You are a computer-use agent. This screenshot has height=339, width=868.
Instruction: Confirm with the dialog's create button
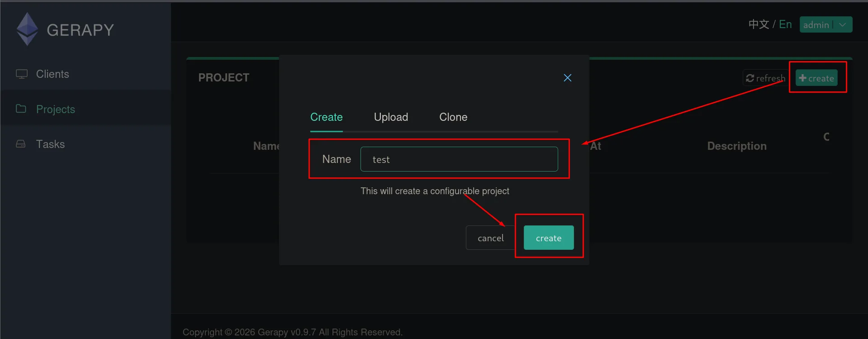(549, 238)
